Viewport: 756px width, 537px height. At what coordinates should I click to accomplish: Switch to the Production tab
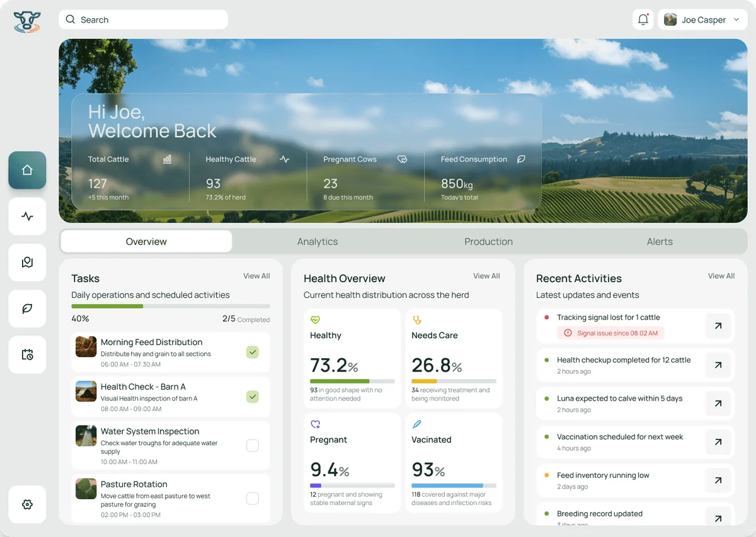click(x=488, y=242)
